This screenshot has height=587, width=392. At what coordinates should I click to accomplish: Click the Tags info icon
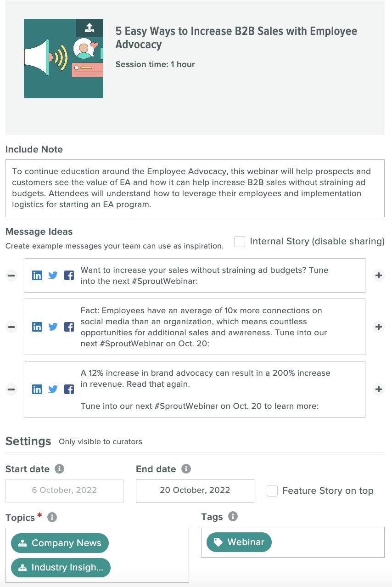[233, 517]
